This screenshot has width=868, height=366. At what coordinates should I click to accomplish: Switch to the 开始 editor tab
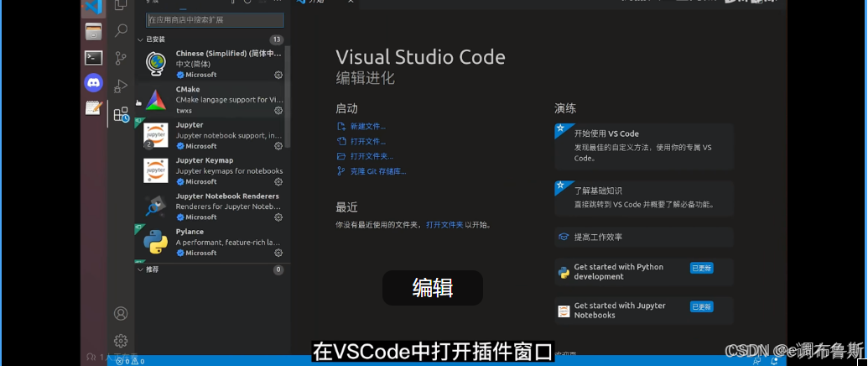point(325,3)
